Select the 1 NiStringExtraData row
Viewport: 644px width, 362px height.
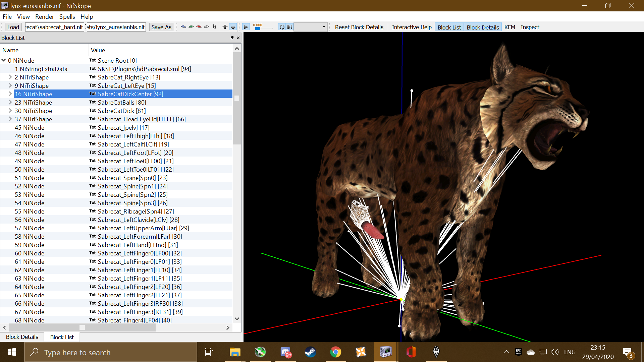(x=116, y=69)
